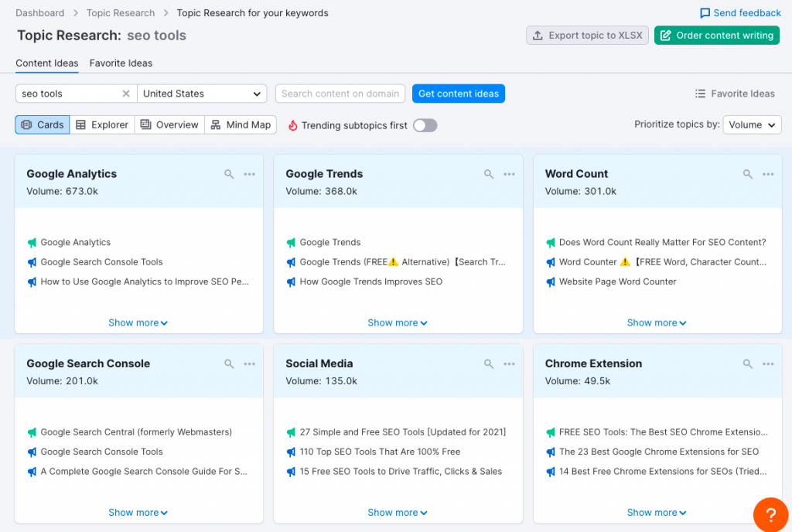Screen dimensions: 792x532
Task: Switch to the Explorer view
Action: tap(102, 124)
